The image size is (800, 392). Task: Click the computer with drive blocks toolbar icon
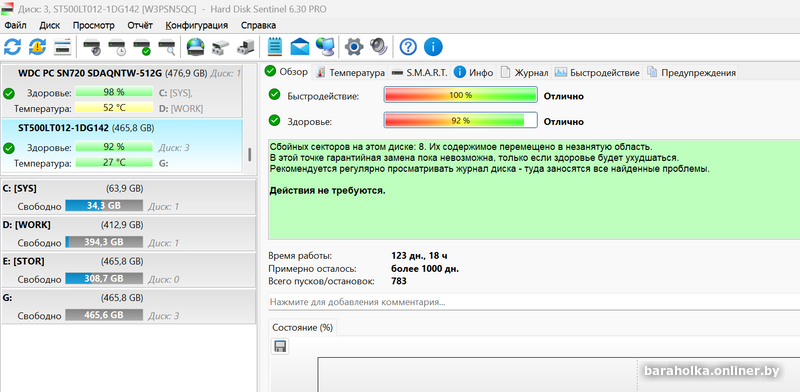click(245, 47)
